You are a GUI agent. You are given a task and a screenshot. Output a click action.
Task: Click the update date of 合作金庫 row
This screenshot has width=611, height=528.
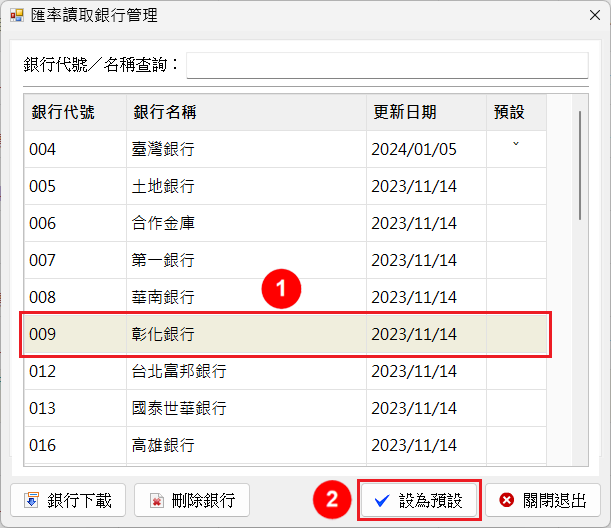[x=426, y=223]
